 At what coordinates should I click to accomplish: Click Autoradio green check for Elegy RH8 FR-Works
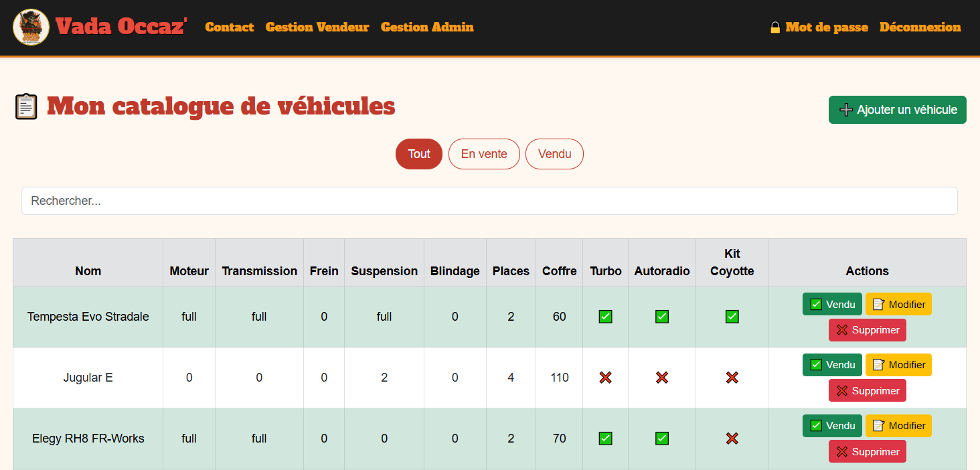pos(662,439)
